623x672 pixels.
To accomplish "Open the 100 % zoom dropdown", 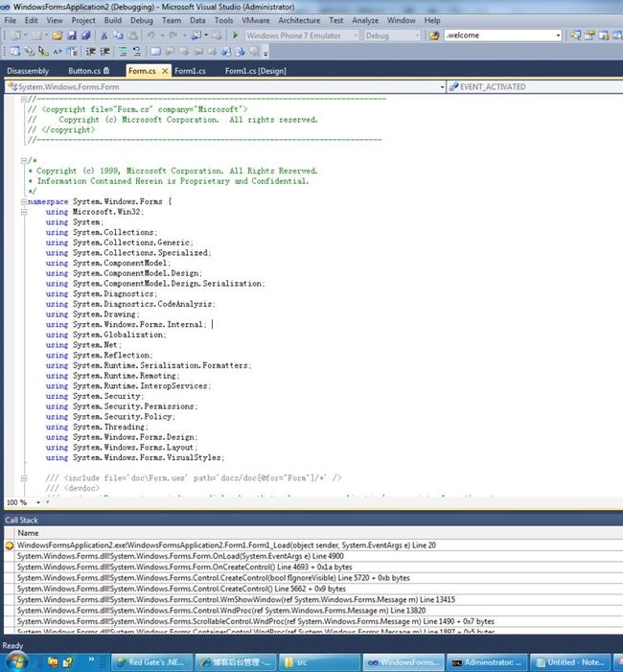I will click(x=38, y=502).
